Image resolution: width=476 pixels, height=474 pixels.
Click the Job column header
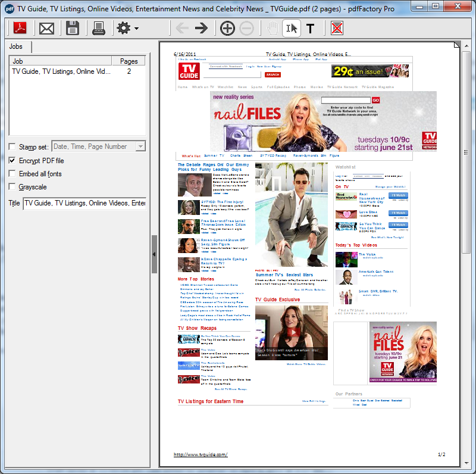coord(61,61)
